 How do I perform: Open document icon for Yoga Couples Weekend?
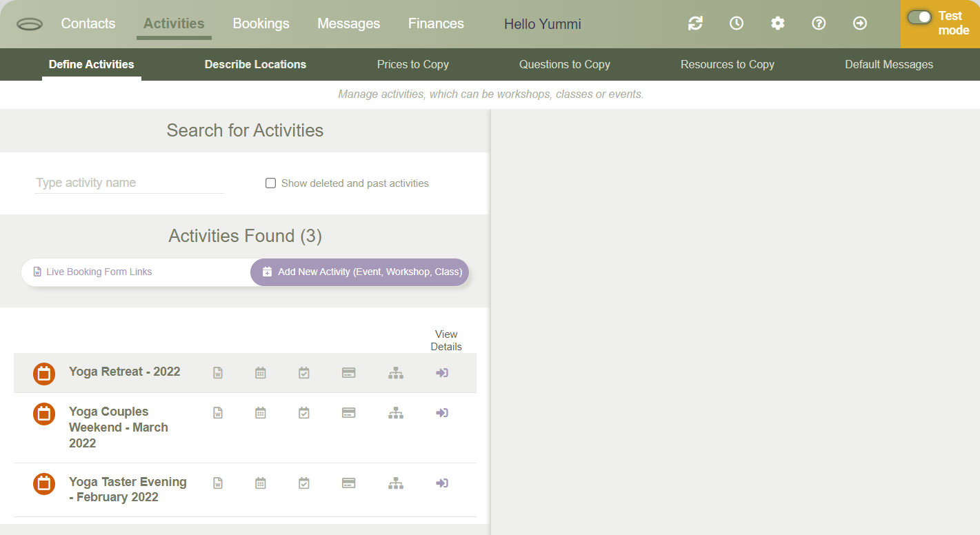coord(218,413)
